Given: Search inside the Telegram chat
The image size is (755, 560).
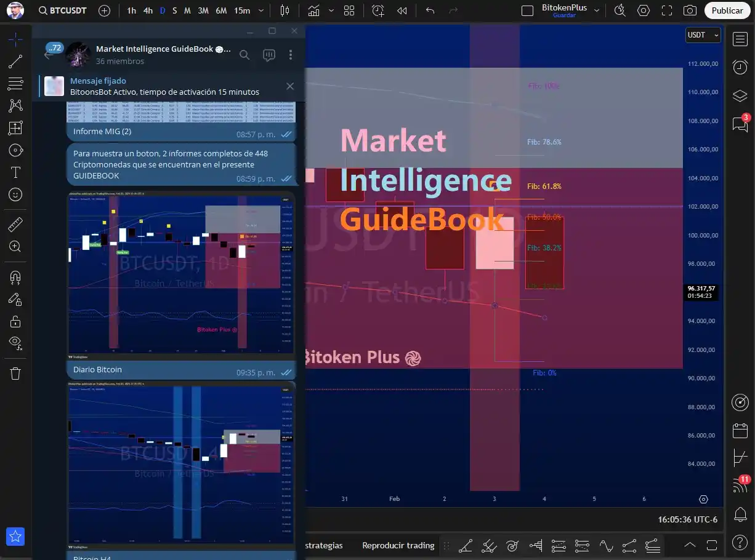Looking at the screenshot, I should click(244, 55).
